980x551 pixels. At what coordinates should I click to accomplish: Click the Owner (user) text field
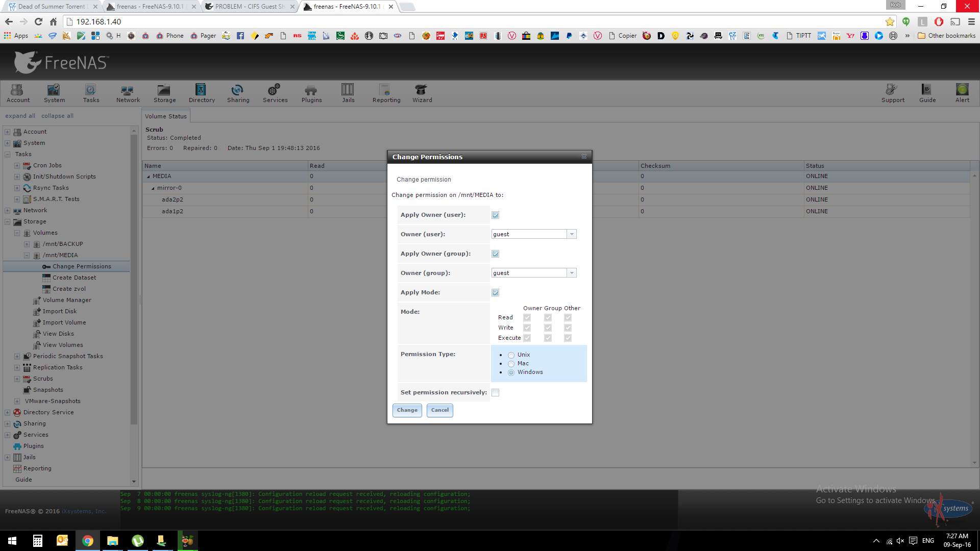coord(529,234)
